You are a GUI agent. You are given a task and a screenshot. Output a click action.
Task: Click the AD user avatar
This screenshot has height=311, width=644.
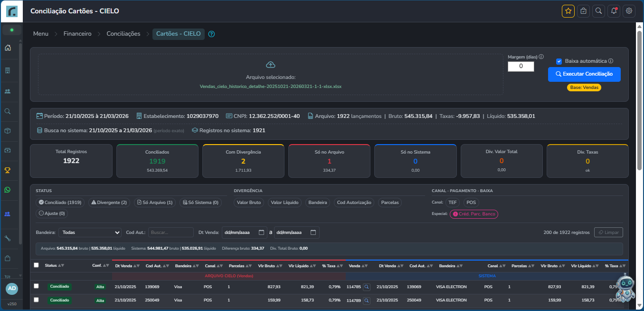coord(12,288)
